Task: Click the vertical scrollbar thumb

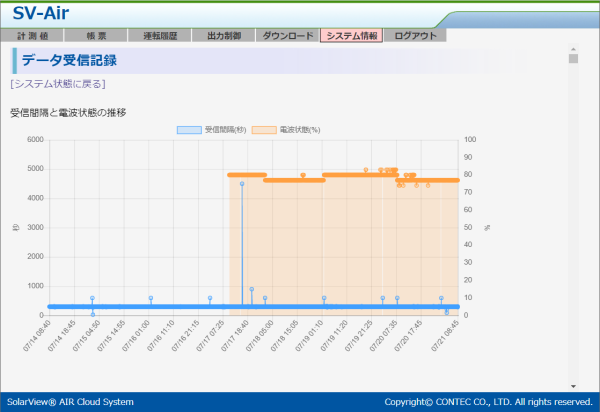Action: pos(573,58)
